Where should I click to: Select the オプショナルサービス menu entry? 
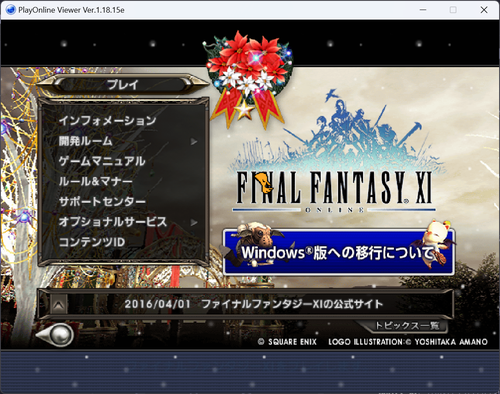[113, 222]
